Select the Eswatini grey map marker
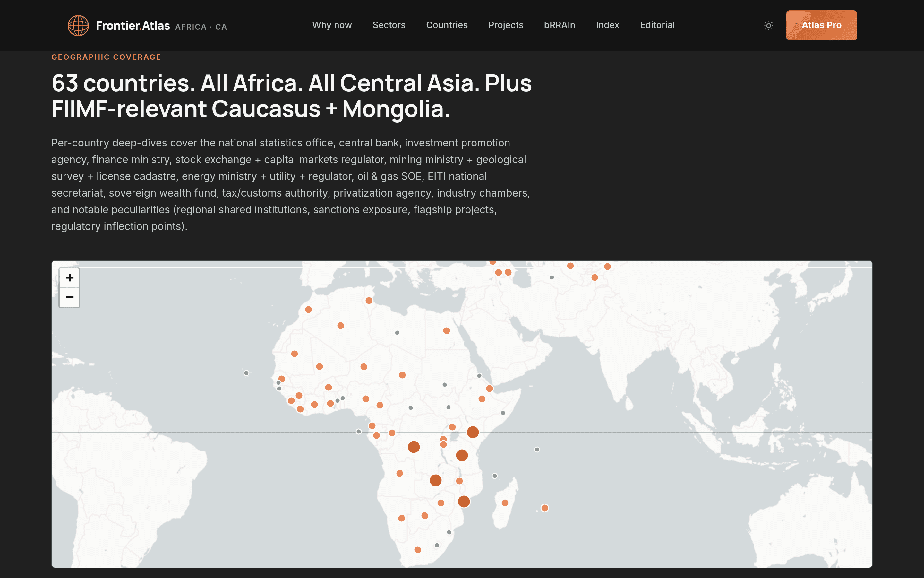This screenshot has height=578, width=924. point(449,532)
